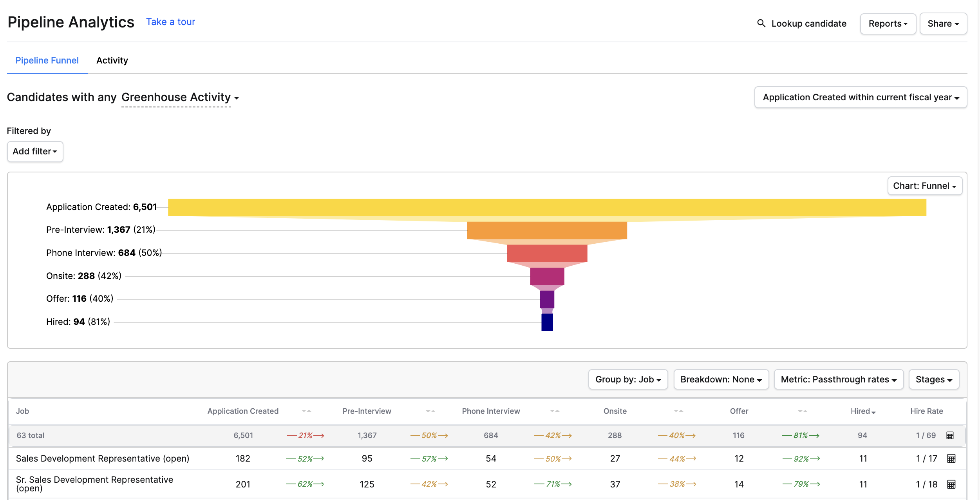
Task: Change Metric: Passthrough rates dropdown
Action: tap(839, 379)
